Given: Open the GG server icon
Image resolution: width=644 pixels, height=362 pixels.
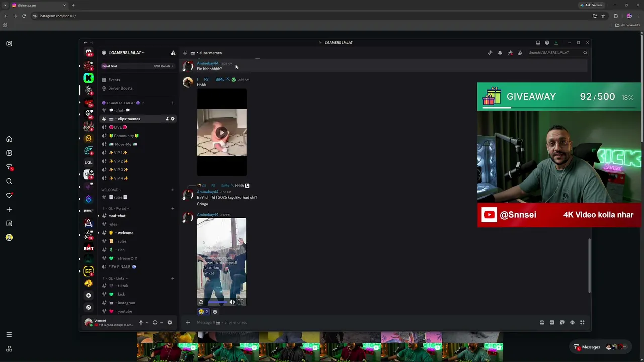Looking at the screenshot, I should (89, 271).
